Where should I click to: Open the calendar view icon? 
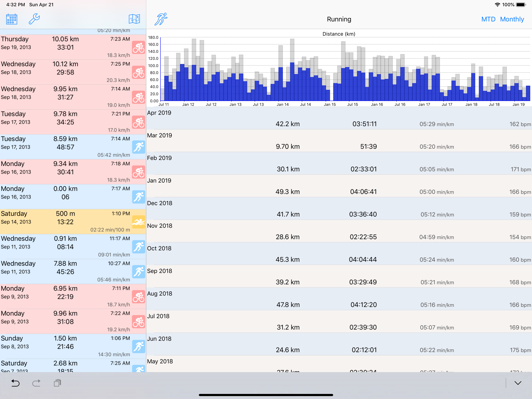(x=11, y=19)
